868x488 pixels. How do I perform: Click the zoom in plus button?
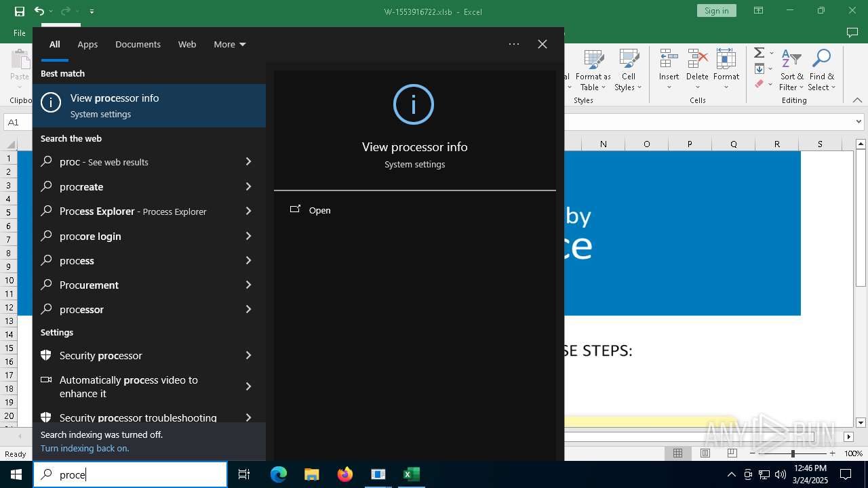[x=832, y=453]
